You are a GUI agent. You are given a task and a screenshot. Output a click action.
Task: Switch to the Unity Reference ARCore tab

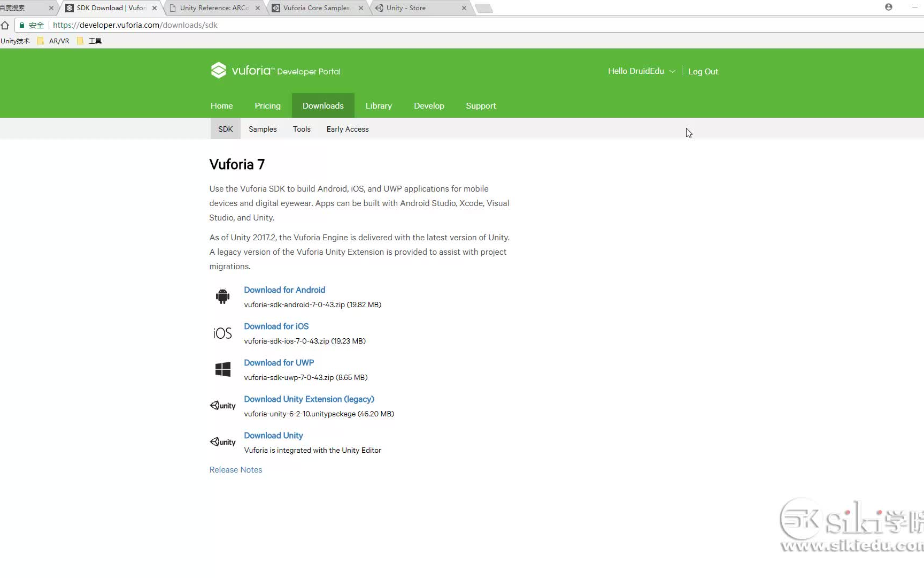[x=214, y=8]
